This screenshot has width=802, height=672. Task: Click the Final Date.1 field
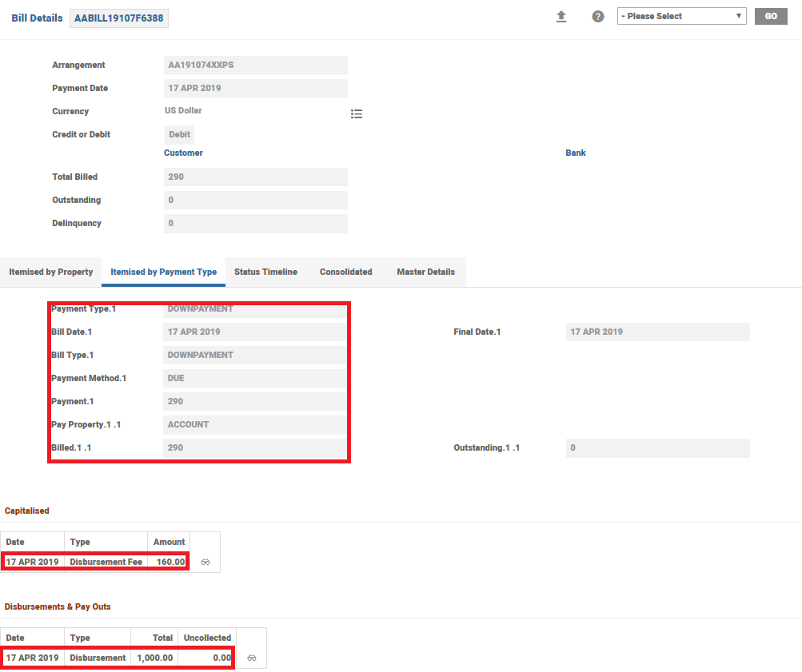[656, 332]
